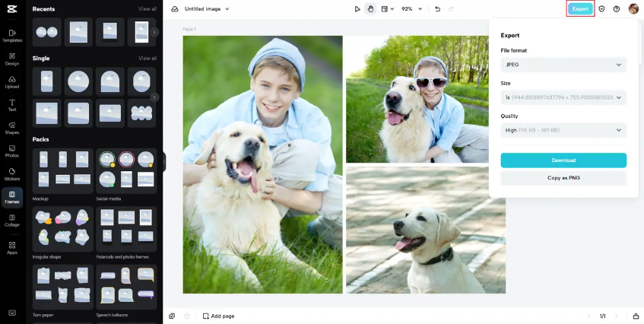
Task: Open the Text sidebar tab
Action: (12, 105)
